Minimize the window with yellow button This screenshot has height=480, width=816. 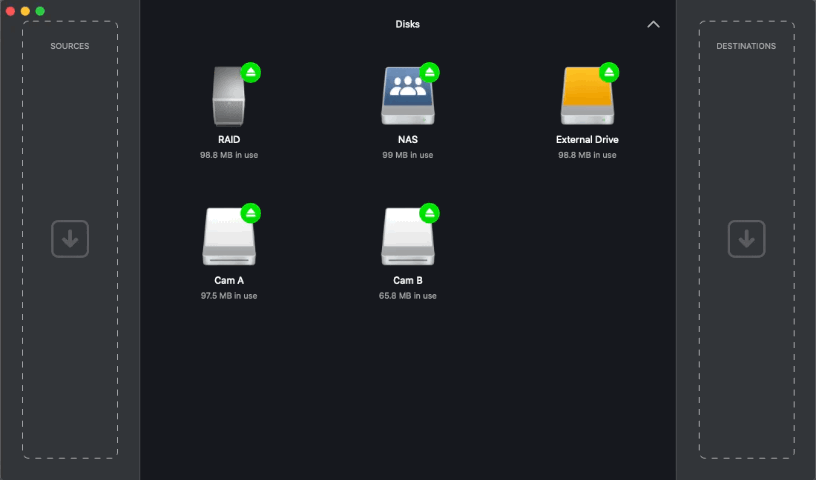click(25, 11)
